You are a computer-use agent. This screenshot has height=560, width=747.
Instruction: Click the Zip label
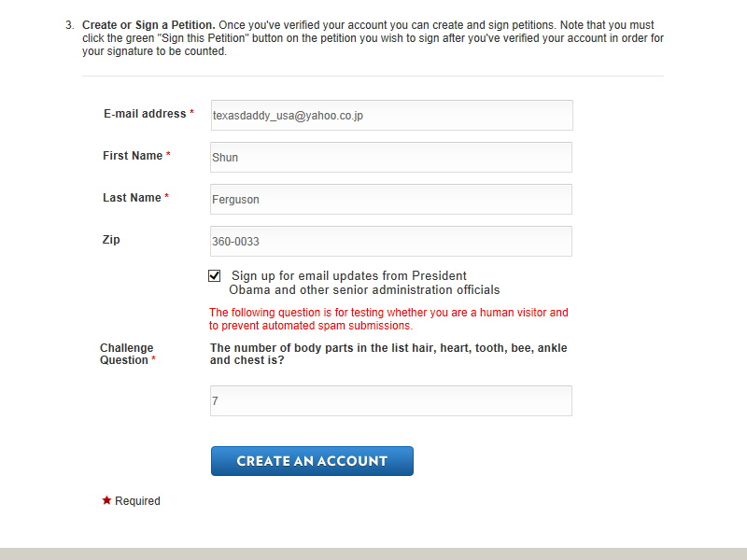[x=111, y=240]
